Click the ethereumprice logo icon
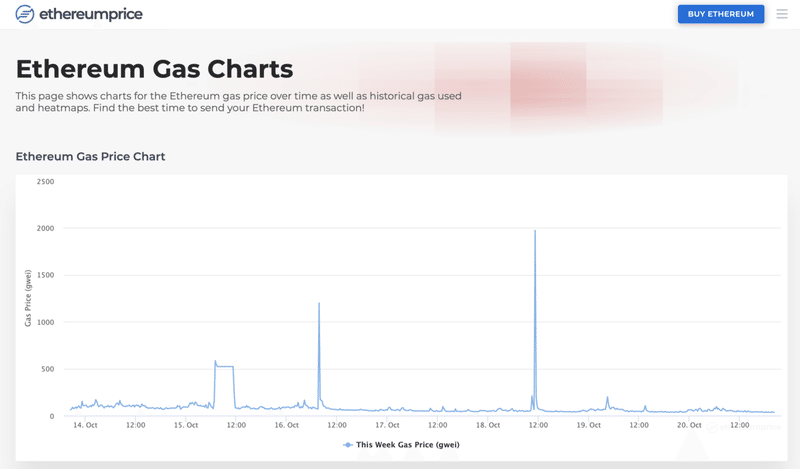 24,14
